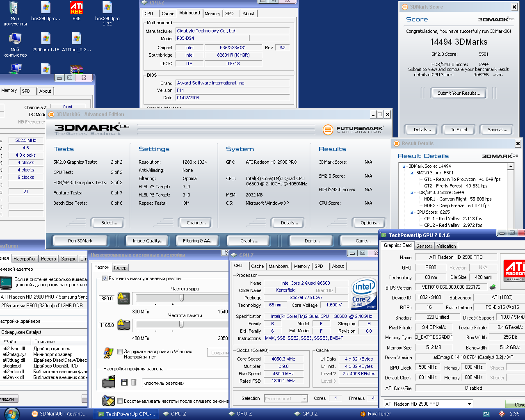The image size is (525, 420).
Task: Toggle 'Включить низкоуровневый разгон' checkbox
Action: click(x=105, y=278)
